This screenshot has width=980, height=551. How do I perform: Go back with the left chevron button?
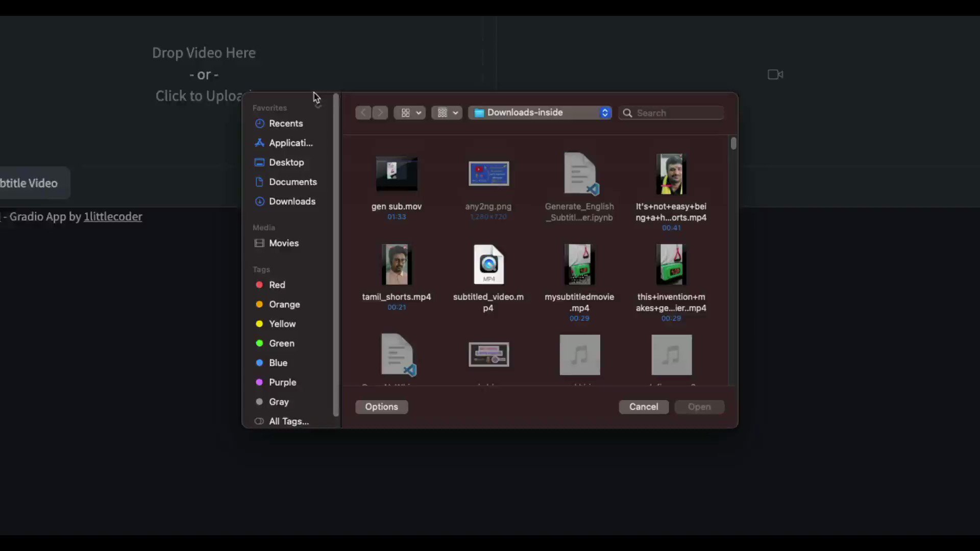(363, 113)
